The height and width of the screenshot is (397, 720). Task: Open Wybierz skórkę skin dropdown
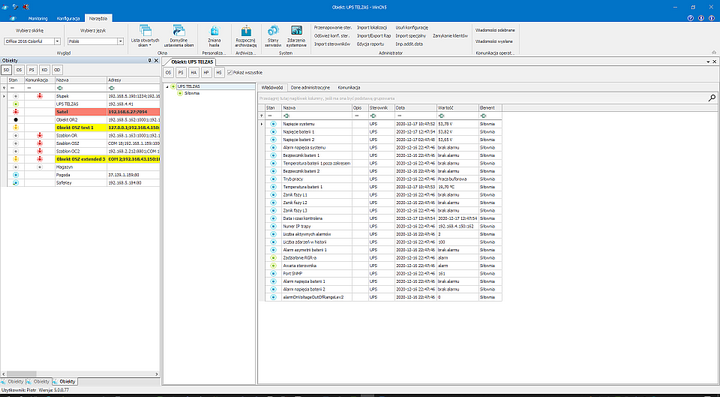(x=57, y=41)
